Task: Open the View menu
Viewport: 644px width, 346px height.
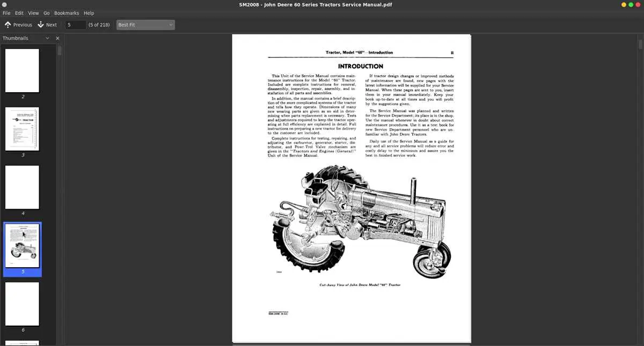Action: (33, 13)
